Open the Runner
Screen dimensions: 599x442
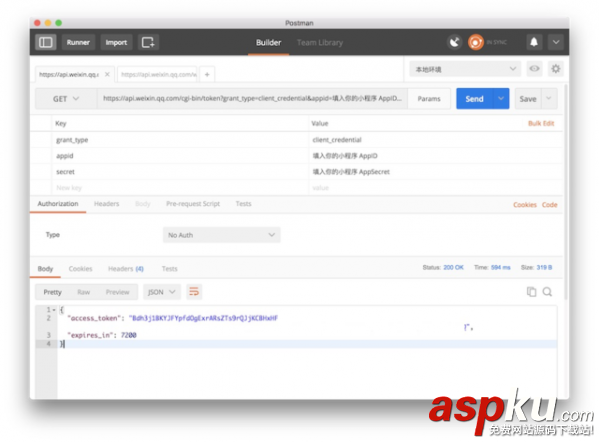click(78, 42)
